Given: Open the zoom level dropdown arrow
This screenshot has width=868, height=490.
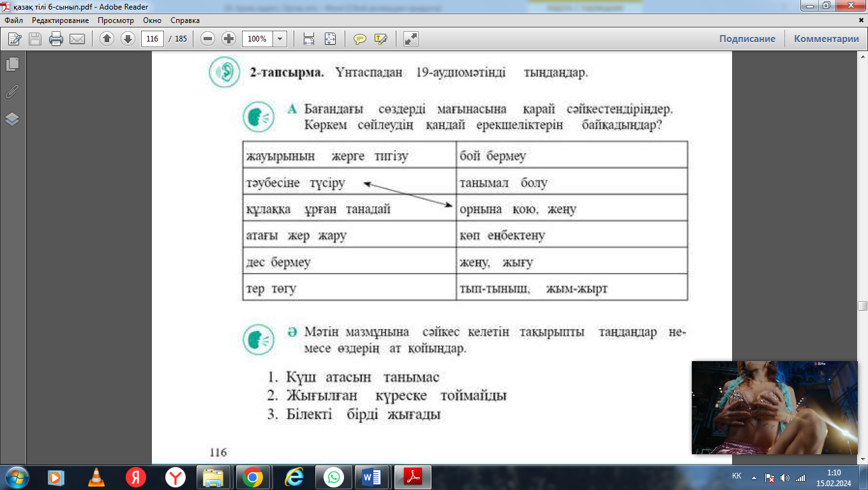Looking at the screenshot, I should (280, 39).
